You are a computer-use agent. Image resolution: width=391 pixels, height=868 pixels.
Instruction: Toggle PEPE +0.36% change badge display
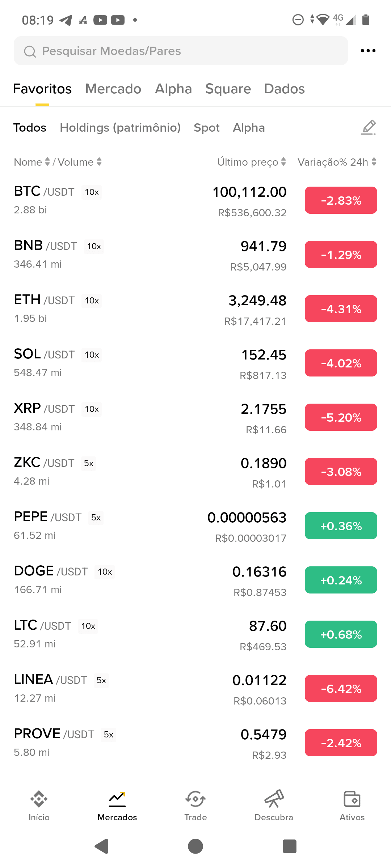(x=341, y=526)
